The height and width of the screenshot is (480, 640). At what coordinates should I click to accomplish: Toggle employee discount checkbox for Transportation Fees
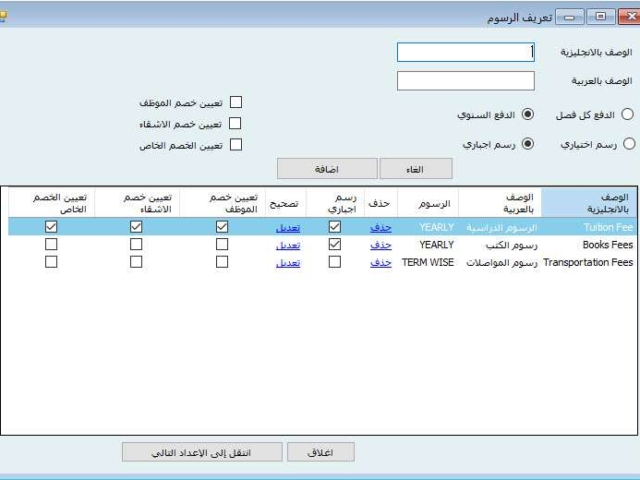coord(222,262)
